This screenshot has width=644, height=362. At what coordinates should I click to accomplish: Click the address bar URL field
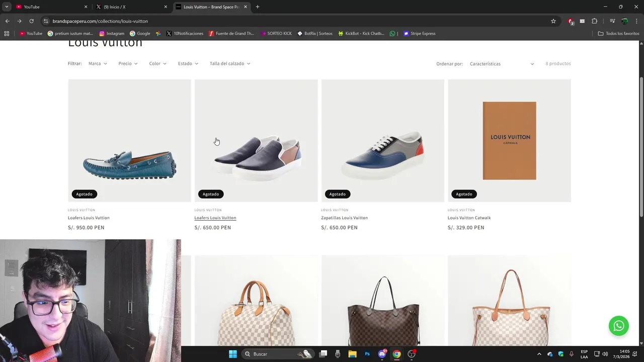tap(297, 21)
